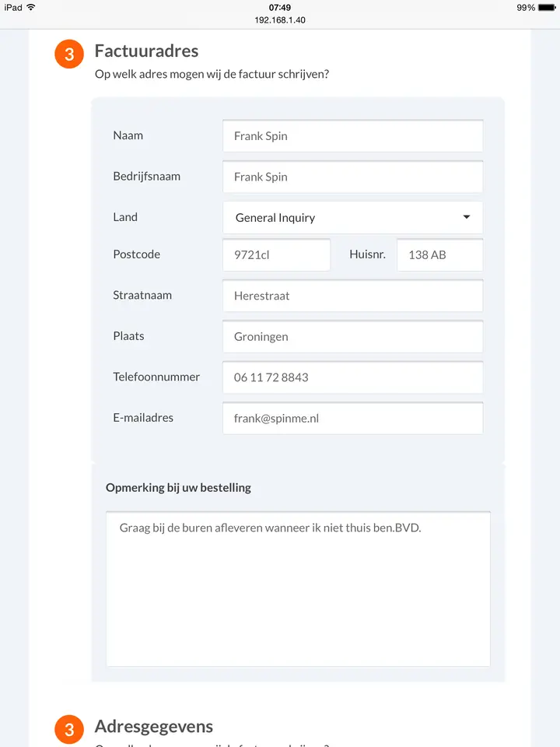Screen dimensions: 560x747
Task: Click the Straatnaam label
Action: (x=142, y=296)
